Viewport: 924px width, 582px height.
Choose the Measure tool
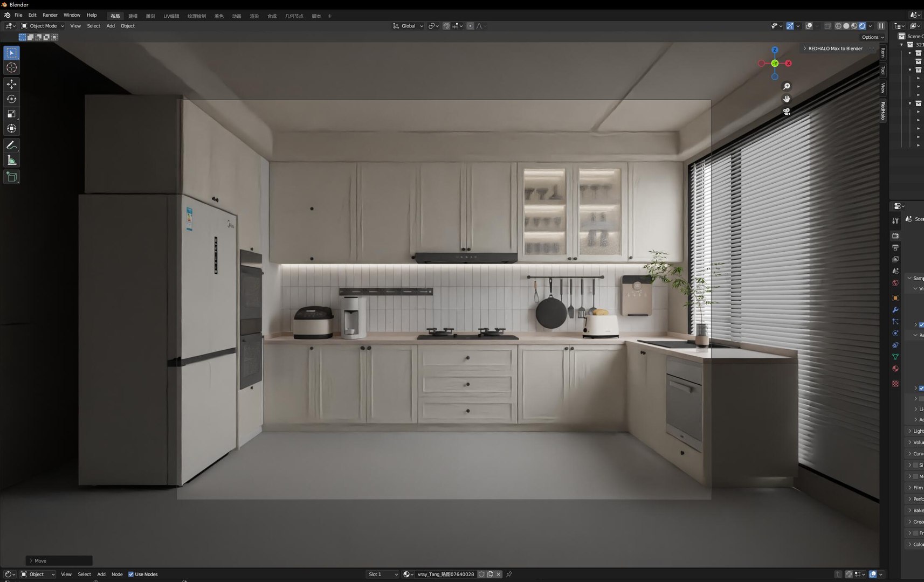pos(11,160)
